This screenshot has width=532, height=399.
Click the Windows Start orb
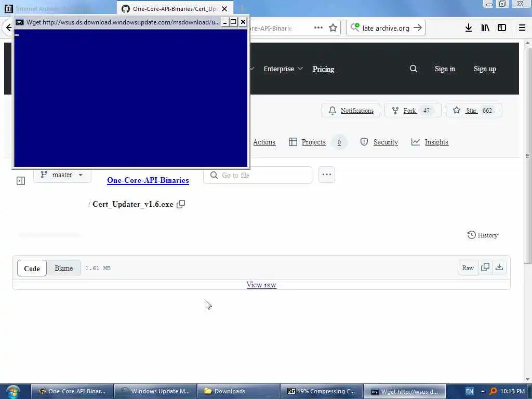[13, 392]
